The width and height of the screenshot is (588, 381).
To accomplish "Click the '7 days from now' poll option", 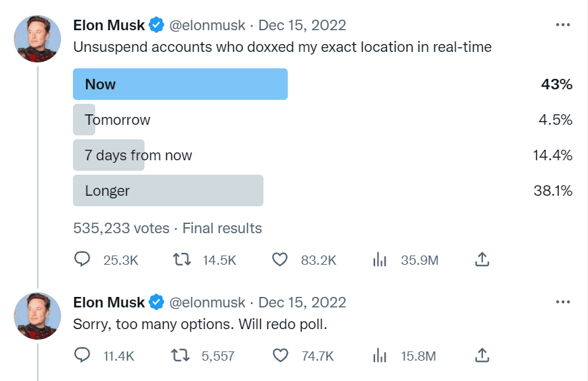I will coord(139,156).
